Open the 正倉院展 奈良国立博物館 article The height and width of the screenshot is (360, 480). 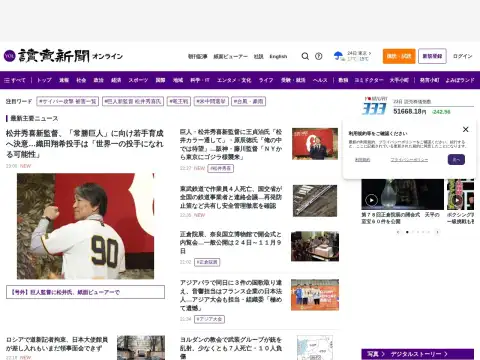click(231, 242)
